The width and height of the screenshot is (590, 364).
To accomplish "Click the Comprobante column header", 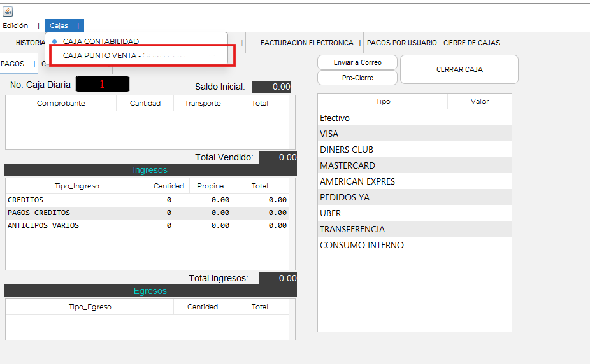I will (61, 103).
